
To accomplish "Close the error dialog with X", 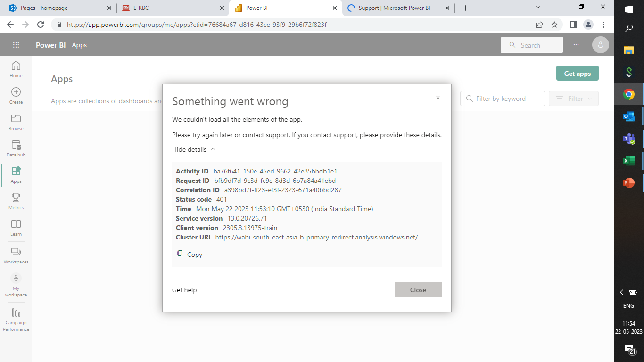I will pos(438,98).
